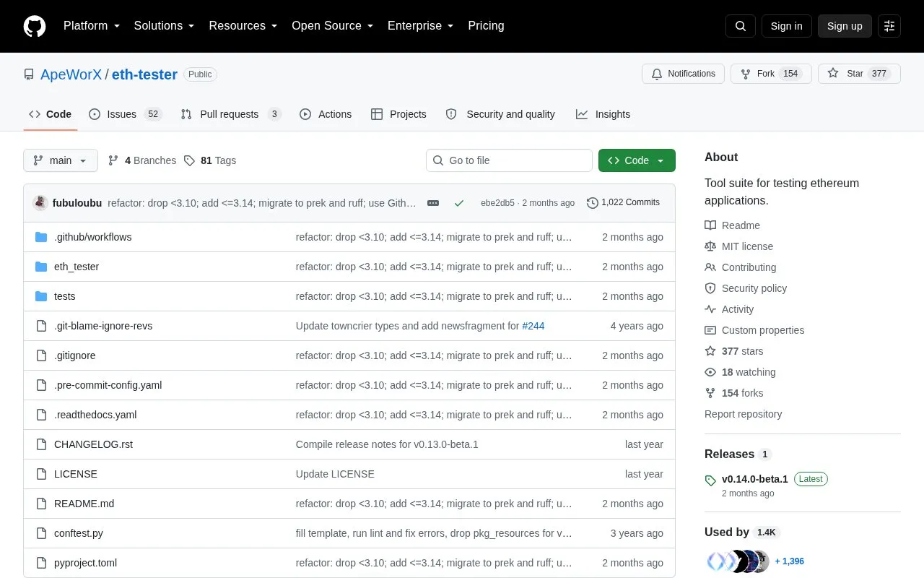Viewport: 924px width, 578px height.
Task: Click the conftest.py file icon
Action: pos(41,533)
